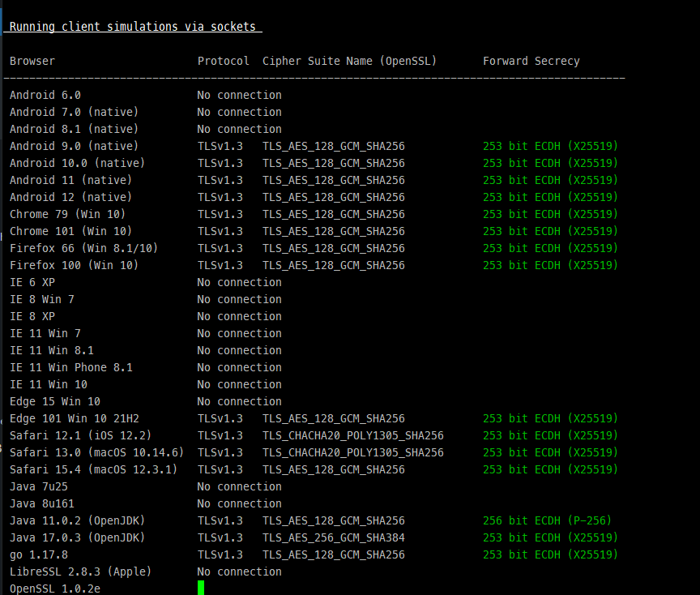Click the 'IE 8 XP' entry

[x=32, y=316]
